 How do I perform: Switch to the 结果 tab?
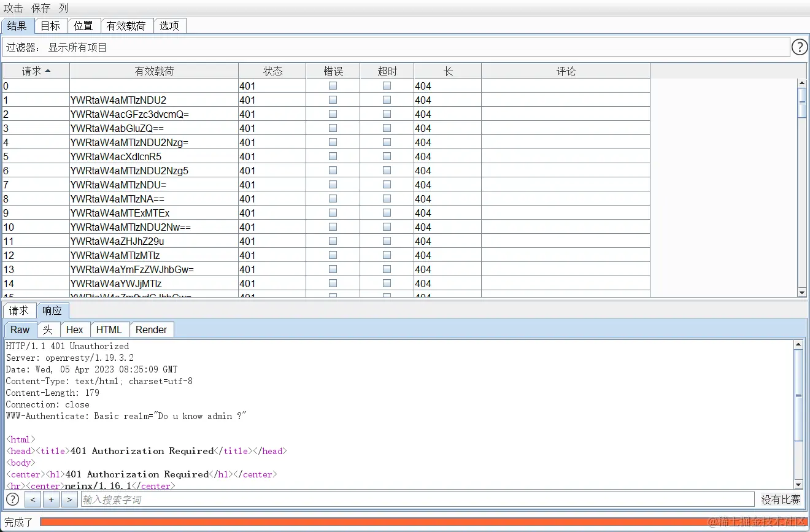tap(18, 26)
